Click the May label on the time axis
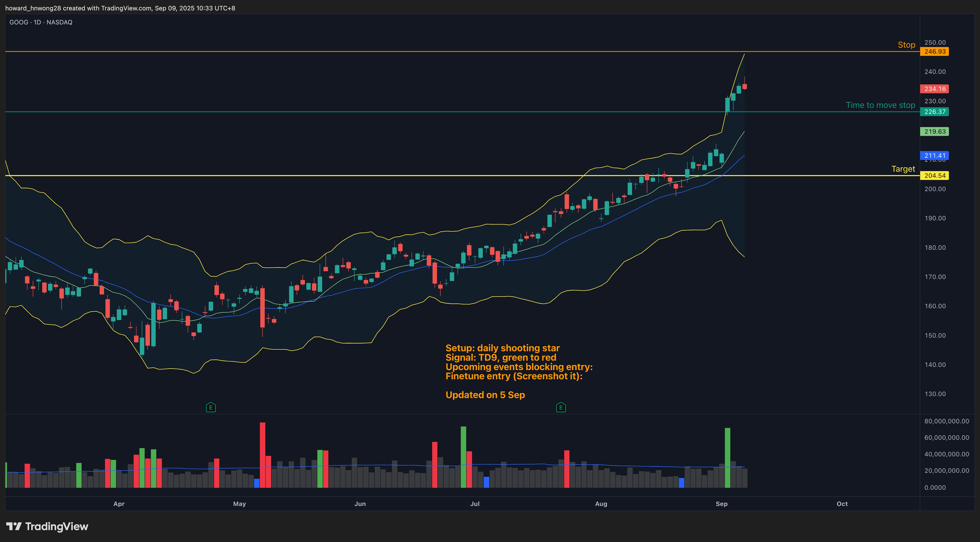Screen dimensions: 980x542 239,503
